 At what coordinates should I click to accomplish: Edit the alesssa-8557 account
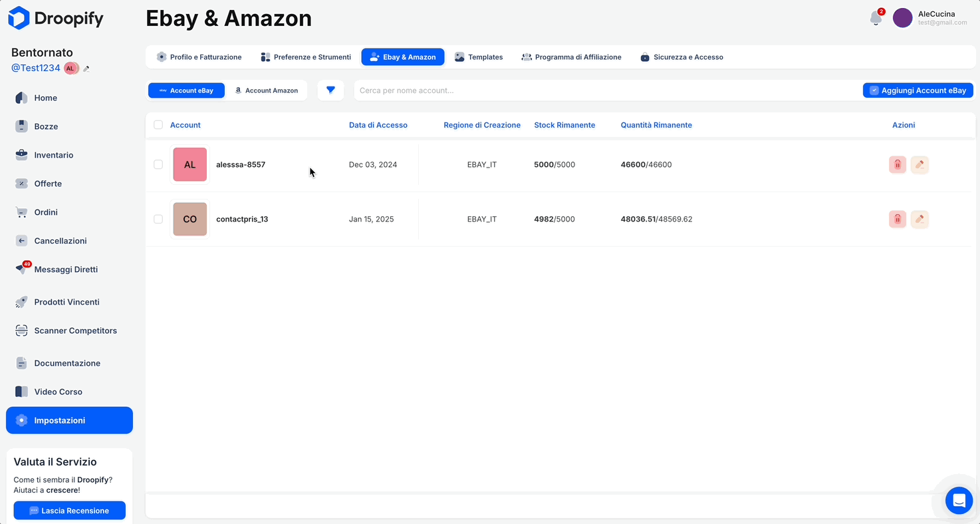point(919,164)
